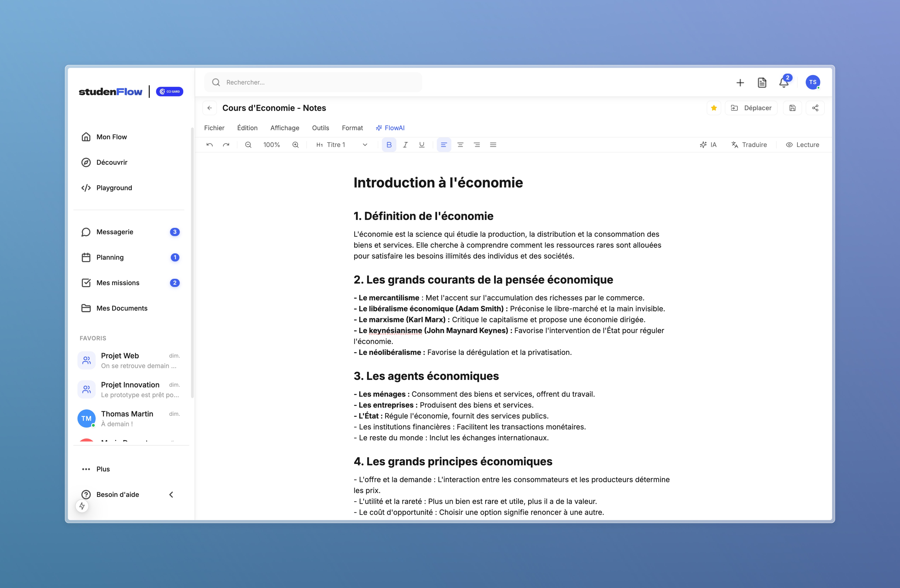
Task: Expand the Plus menu in the sidebar
Action: click(103, 469)
